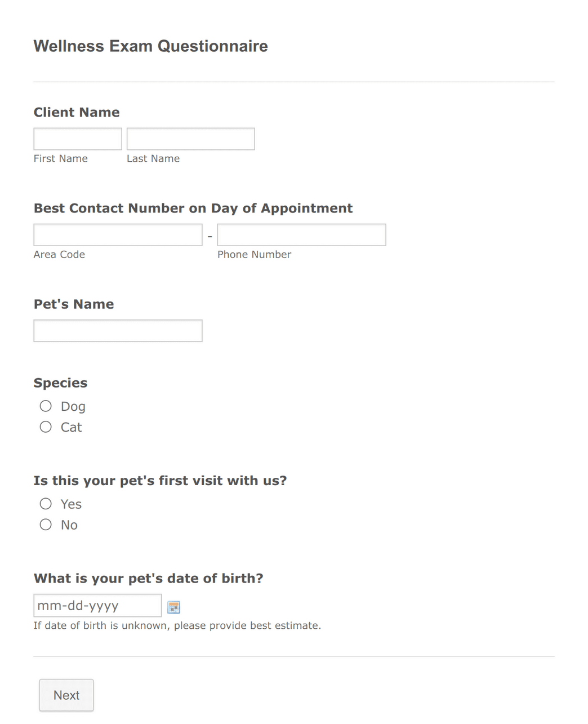
Task: Click the Client Name heading label
Action: coord(77,112)
